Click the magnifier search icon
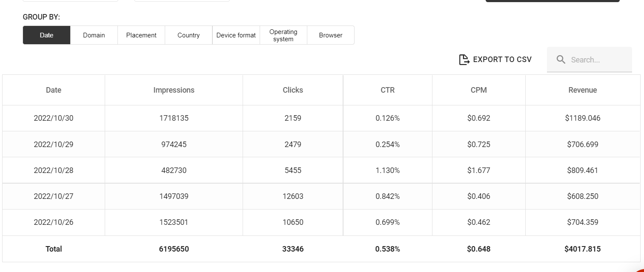644x272 pixels. (x=561, y=59)
